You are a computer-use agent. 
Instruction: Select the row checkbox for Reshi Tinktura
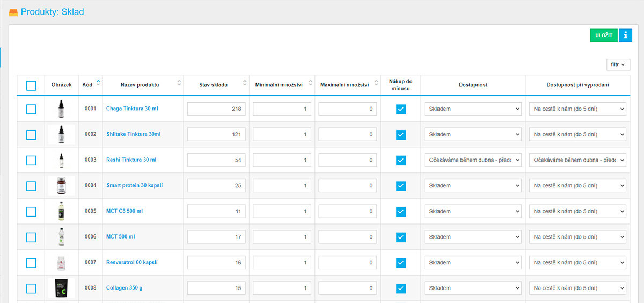(31, 160)
